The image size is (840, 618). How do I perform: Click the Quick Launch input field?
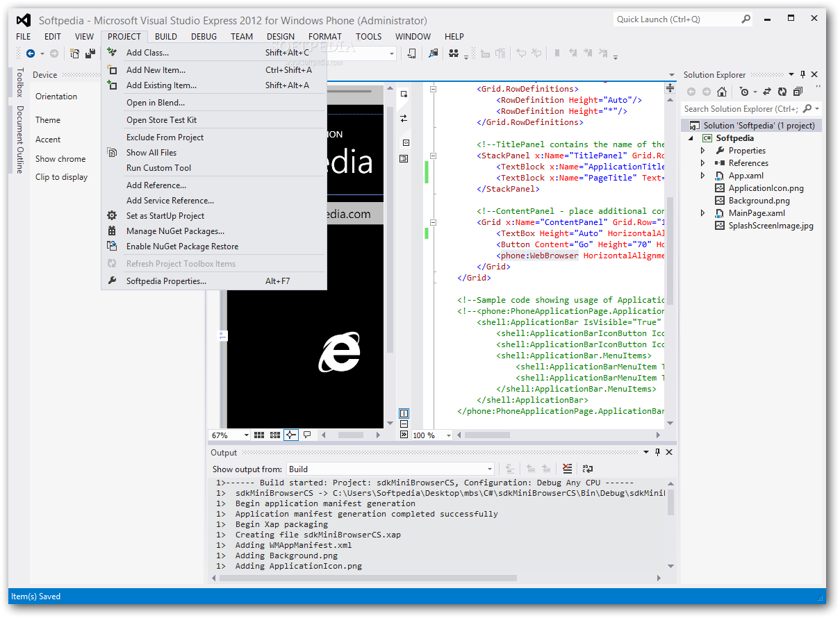click(x=676, y=19)
